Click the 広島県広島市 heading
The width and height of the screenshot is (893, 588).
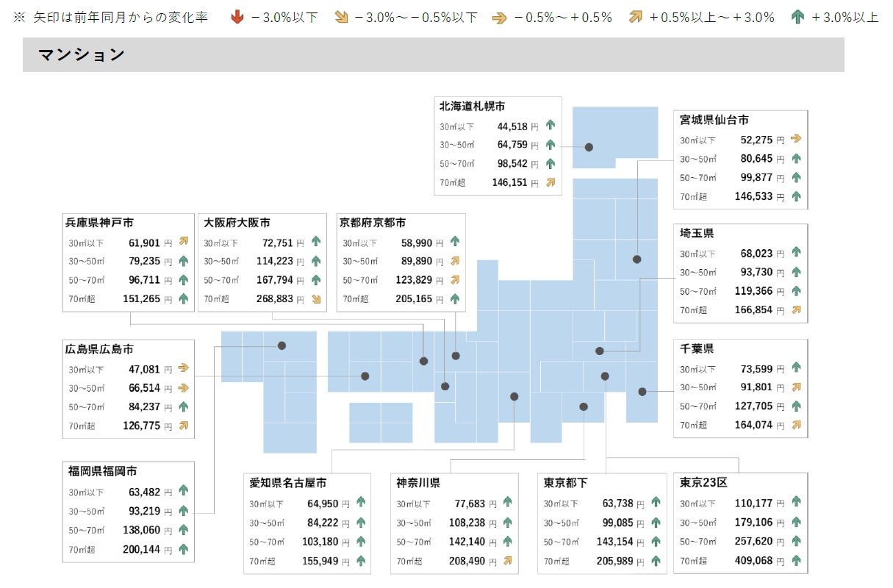99,349
